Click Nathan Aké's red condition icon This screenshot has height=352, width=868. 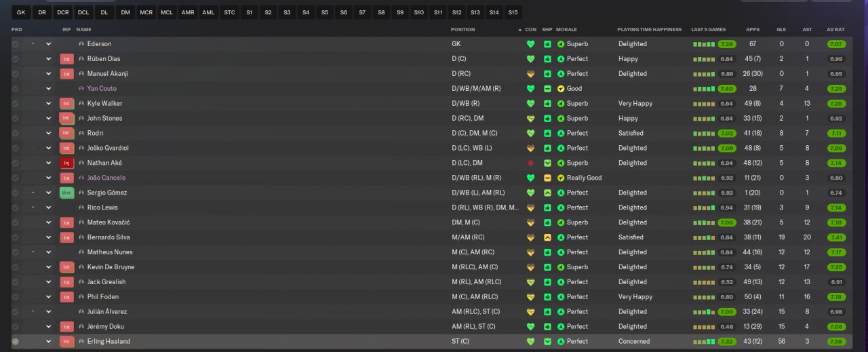tap(530, 163)
